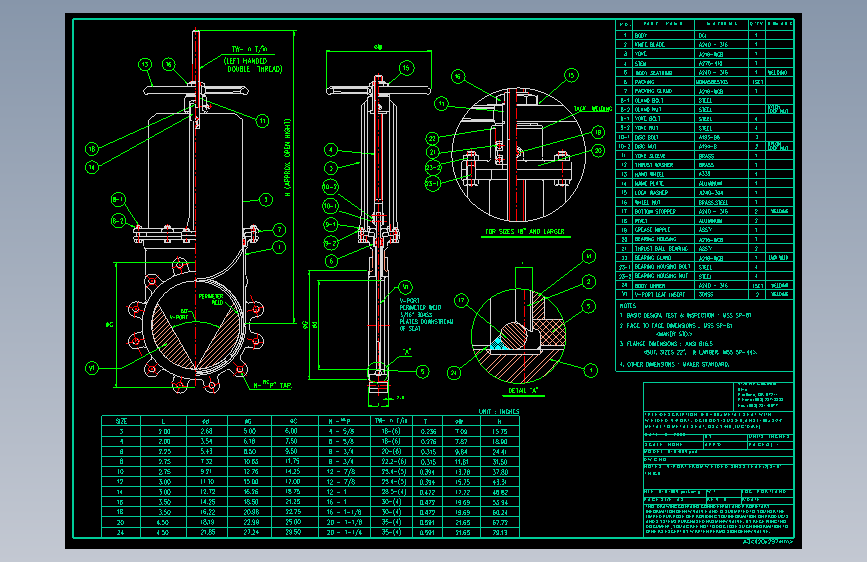Click balloon 3 right of the yoke
The width and height of the screenshot is (867, 562).
(x=266, y=200)
